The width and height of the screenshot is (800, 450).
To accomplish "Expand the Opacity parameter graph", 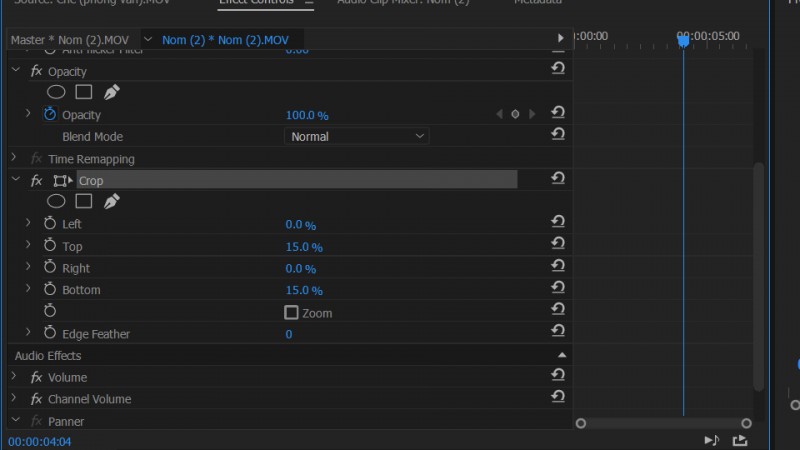I will [28, 113].
